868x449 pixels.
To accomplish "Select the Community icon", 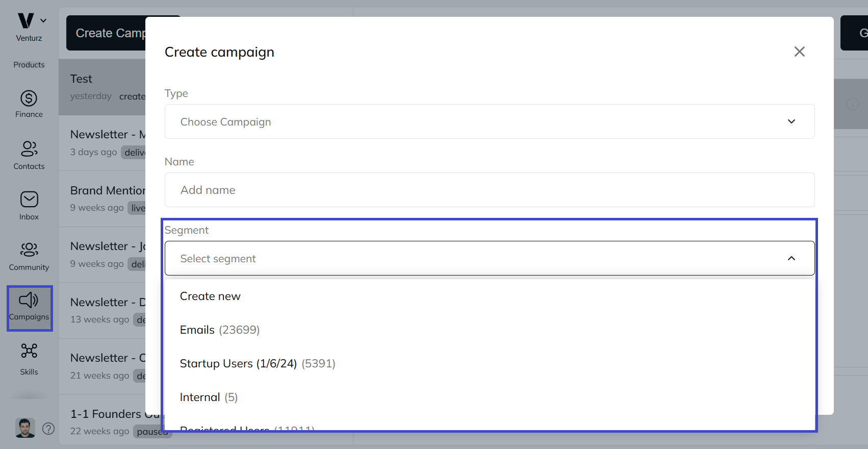I will coord(29,255).
